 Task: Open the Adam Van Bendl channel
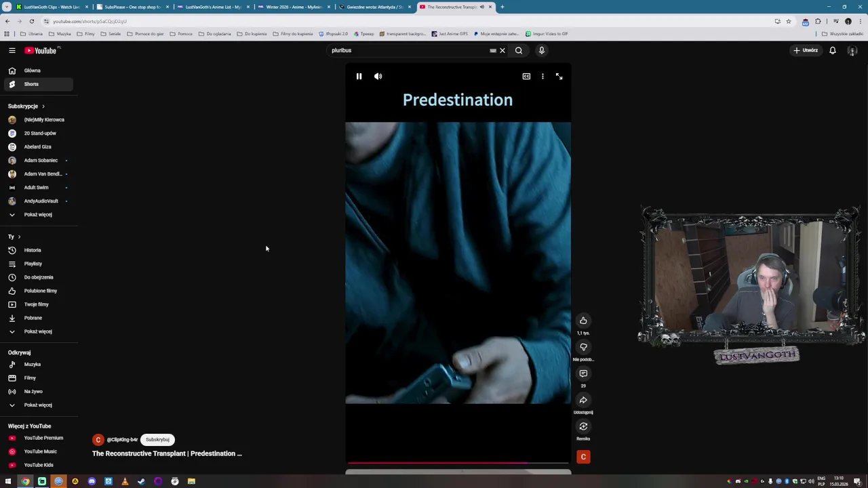(38, 174)
